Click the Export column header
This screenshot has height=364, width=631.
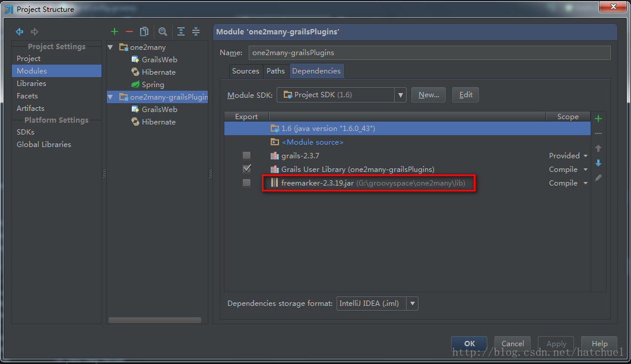tap(246, 117)
